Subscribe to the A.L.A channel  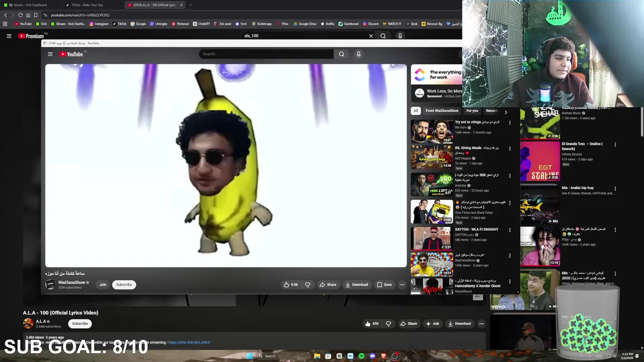(x=79, y=324)
